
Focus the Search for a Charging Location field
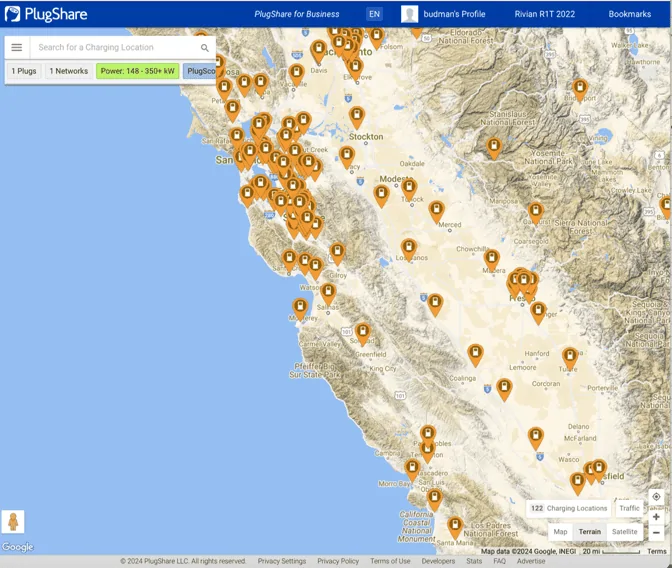pyautogui.click(x=113, y=47)
